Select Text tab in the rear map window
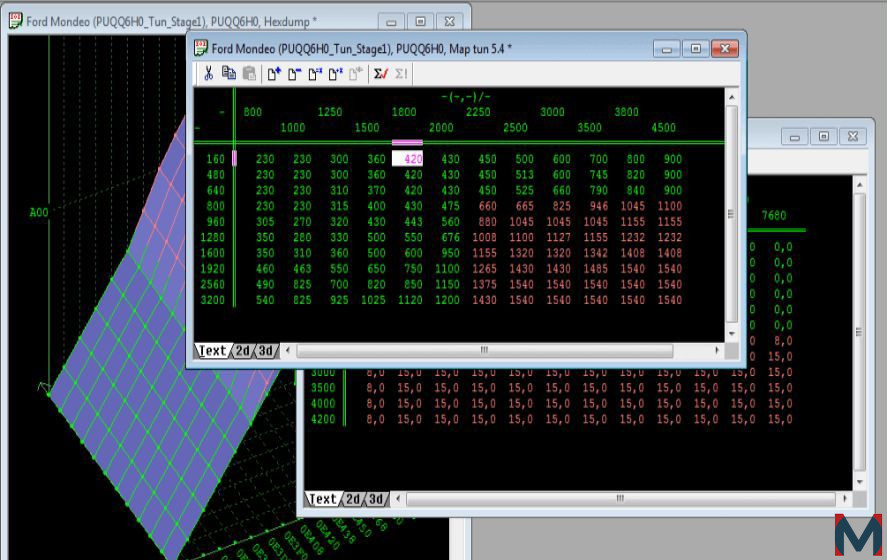 pos(322,499)
